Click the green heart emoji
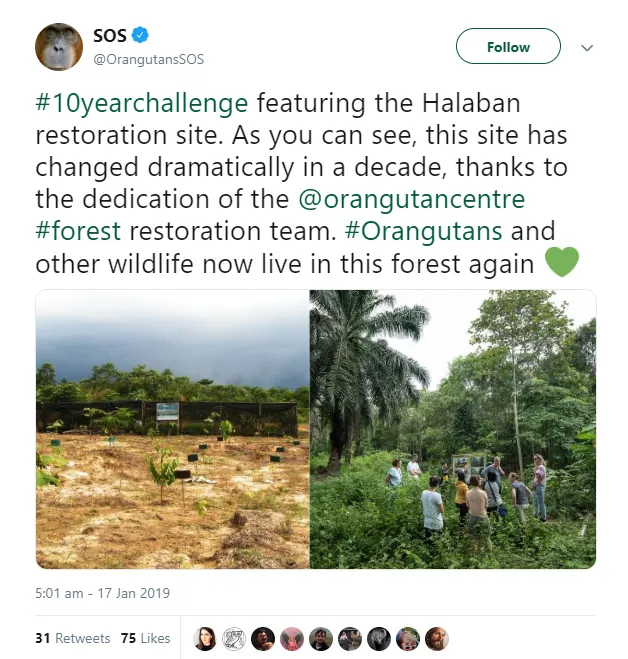628x659 pixels. [x=562, y=263]
